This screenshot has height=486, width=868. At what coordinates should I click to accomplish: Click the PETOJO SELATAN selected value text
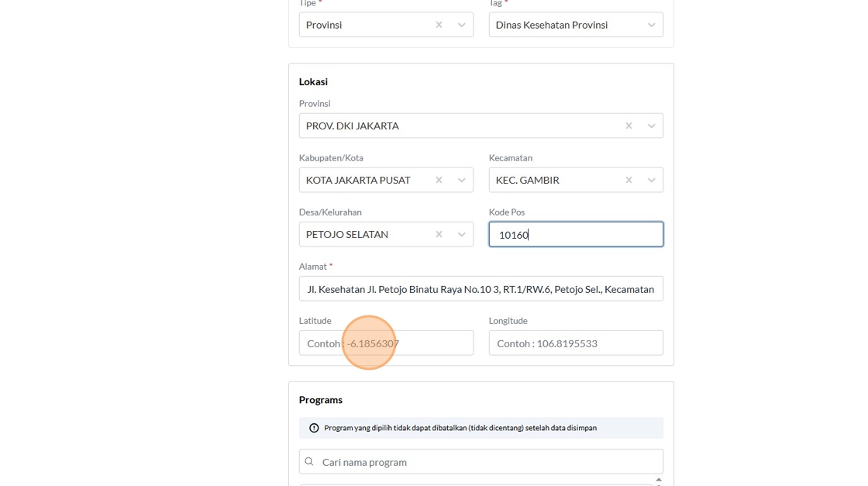347,234
